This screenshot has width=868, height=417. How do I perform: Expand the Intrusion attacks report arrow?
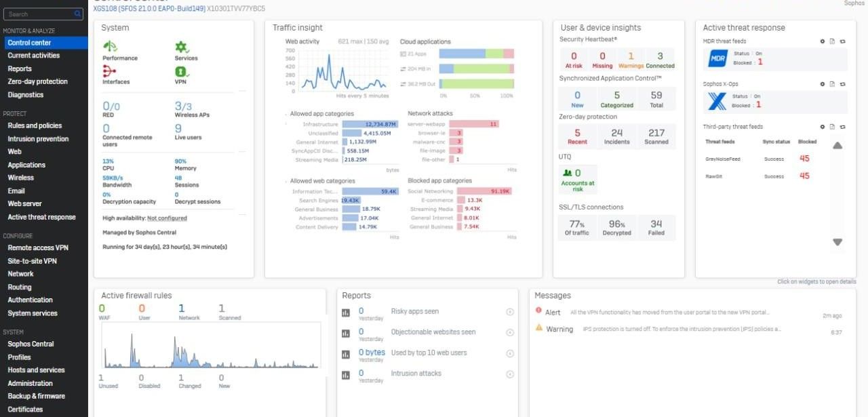[x=510, y=374]
